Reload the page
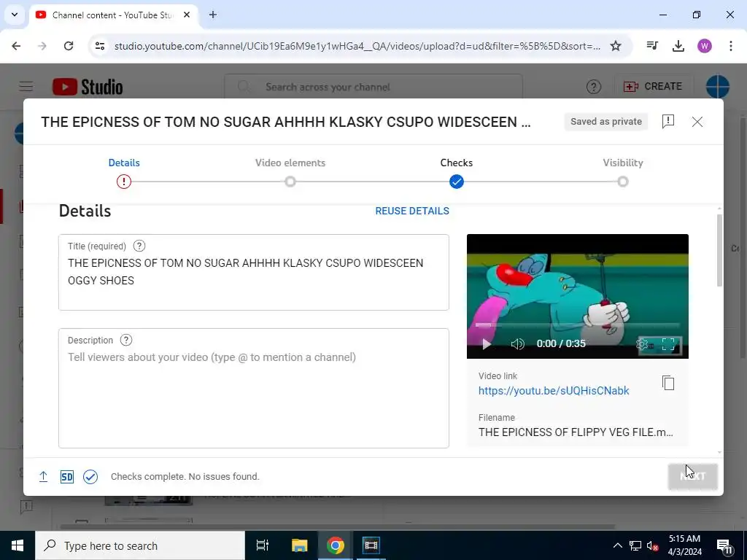This screenshot has height=560, width=747. tap(69, 46)
